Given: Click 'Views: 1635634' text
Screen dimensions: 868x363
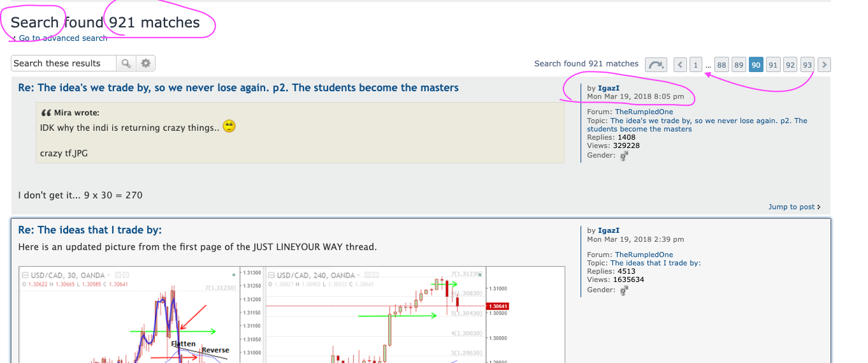Looking at the screenshot, I should click(x=616, y=279).
